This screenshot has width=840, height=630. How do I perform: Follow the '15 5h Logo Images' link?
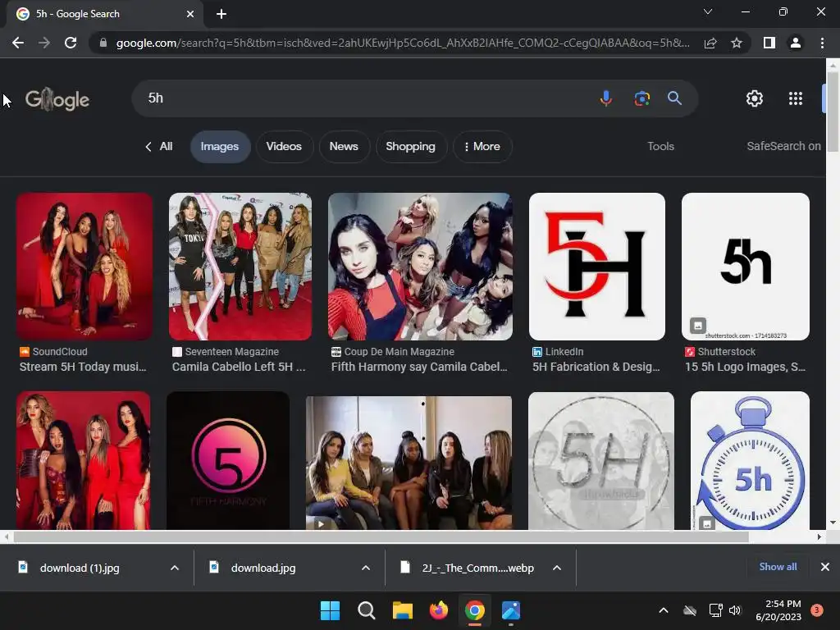[745, 367]
